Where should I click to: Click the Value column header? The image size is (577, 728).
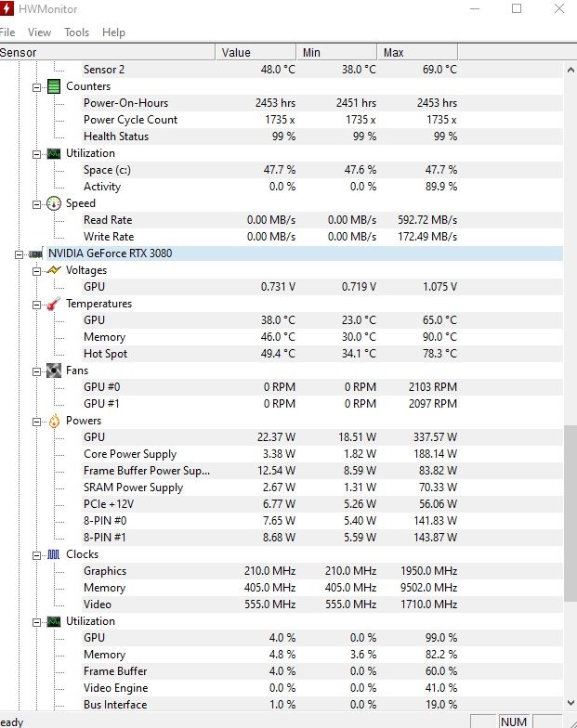click(256, 52)
